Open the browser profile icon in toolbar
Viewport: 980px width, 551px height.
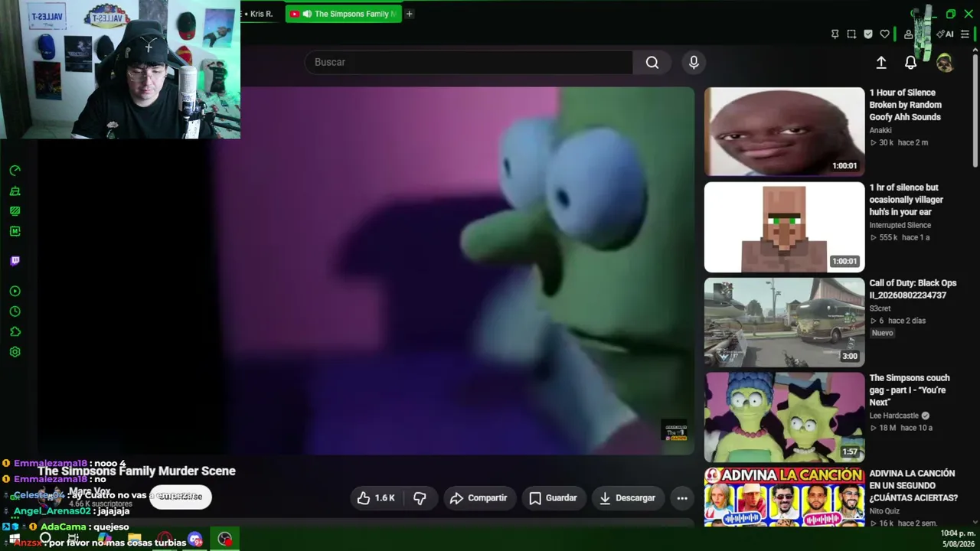click(908, 34)
